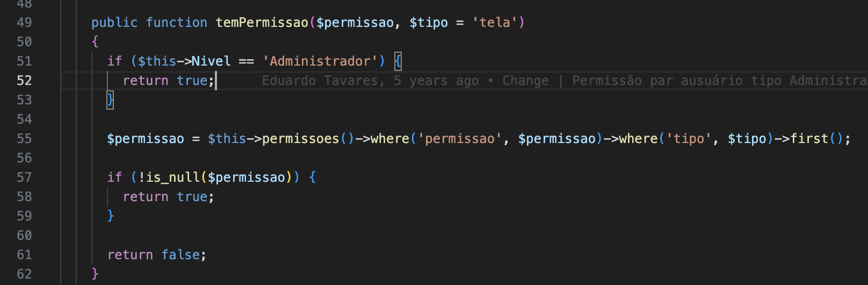
Task: Select the highlighted opening brace on line 51
Action: pos(397,61)
